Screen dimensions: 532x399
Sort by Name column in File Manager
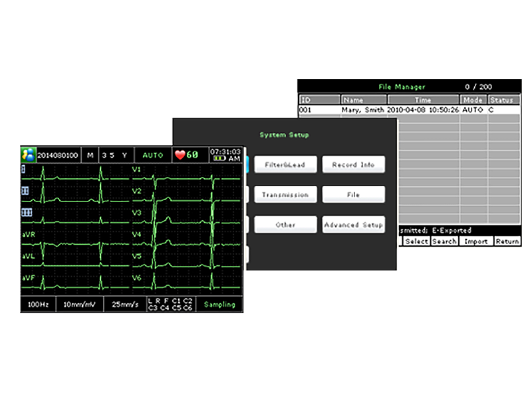pyautogui.click(x=364, y=100)
